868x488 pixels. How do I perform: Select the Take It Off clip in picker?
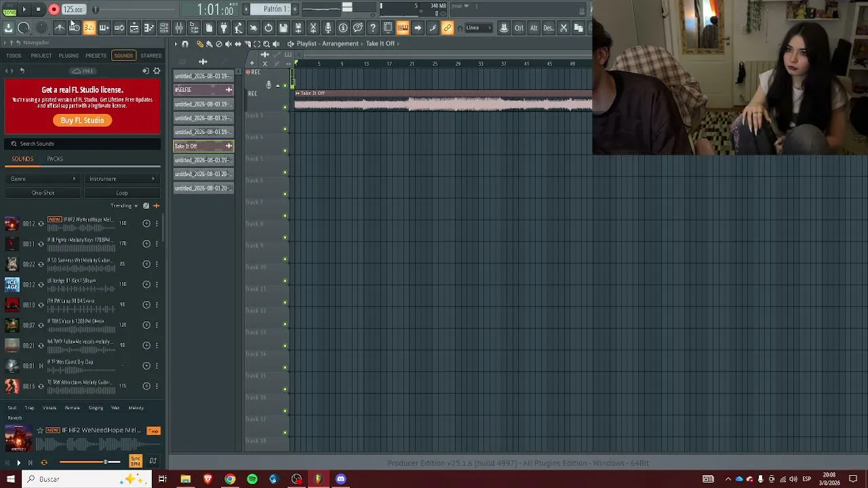[203, 146]
